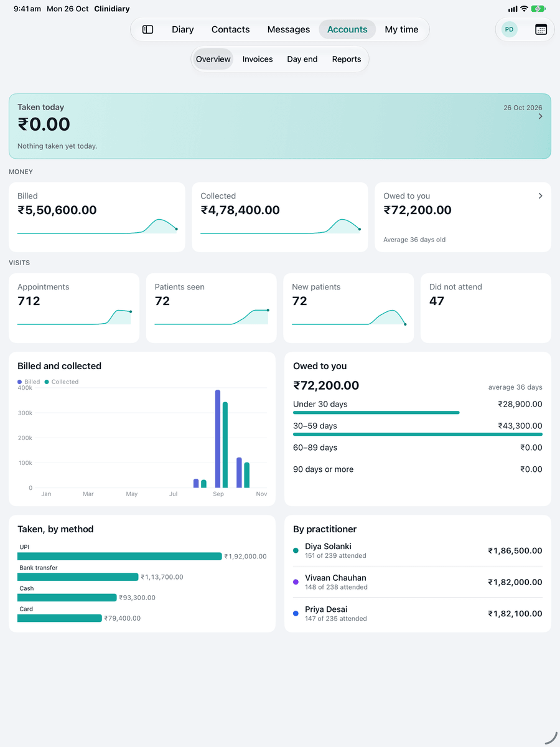The height and width of the screenshot is (747, 560).
Task: Click the Sep Billed purple bar
Action: coord(218,439)
